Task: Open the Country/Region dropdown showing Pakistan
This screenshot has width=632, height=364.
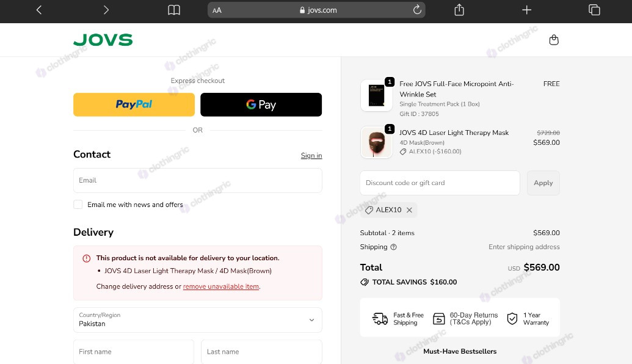Action: tap(197, 320)
